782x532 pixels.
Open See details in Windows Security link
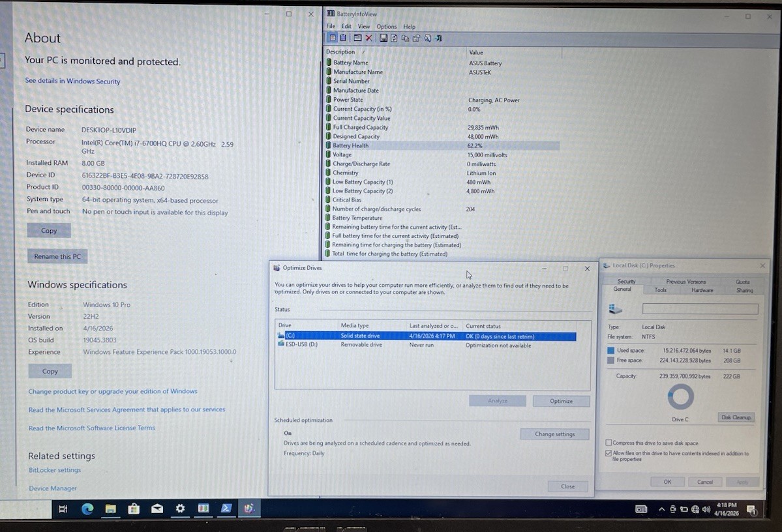pos(72,81)
